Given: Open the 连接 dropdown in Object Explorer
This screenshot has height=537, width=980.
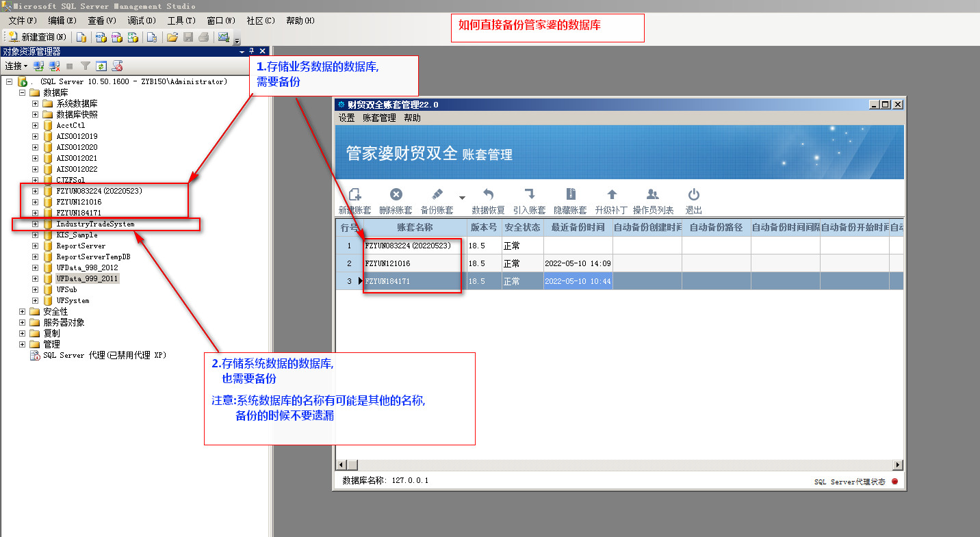Looking at the screenshot, I should tap(16, 66).
